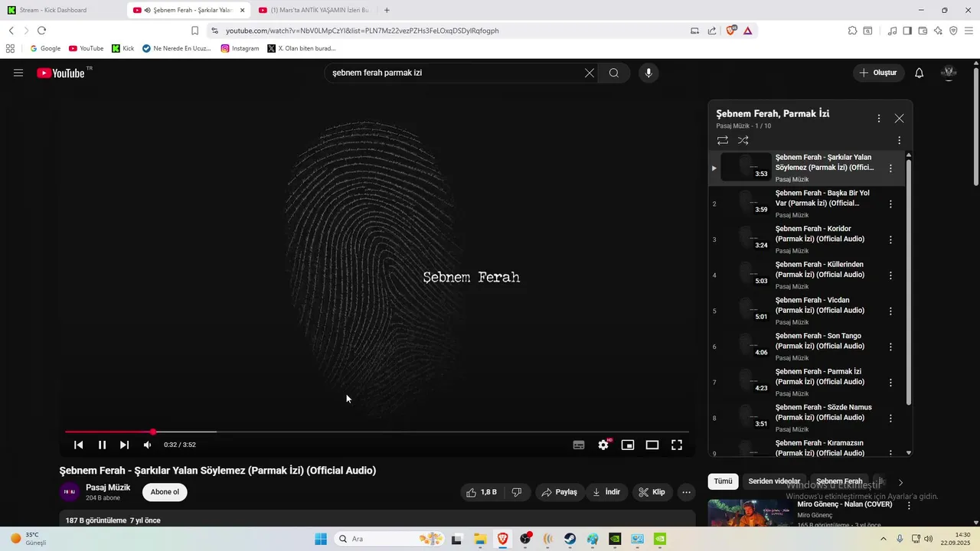980x551 pixels.
Task: Open playlist header more options menu
Action: coord(879,119)
